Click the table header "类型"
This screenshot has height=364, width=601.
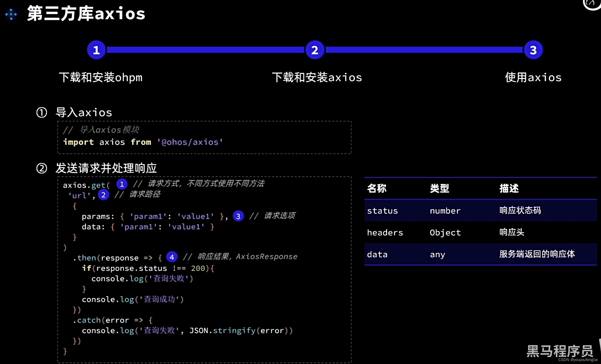click(x=440, y=189)
